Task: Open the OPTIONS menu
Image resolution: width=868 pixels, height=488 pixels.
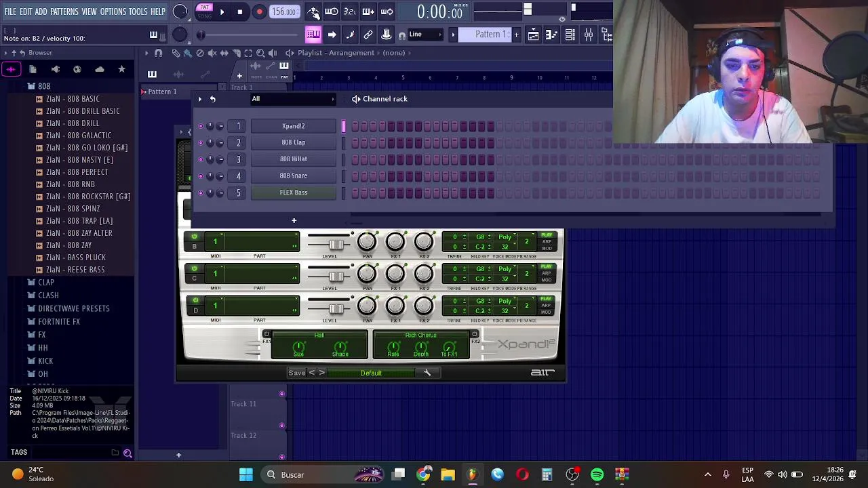Action: [x=113, y=12]
